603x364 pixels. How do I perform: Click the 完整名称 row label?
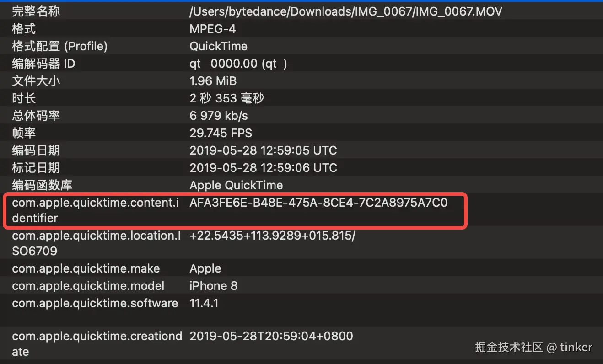(x=36, y=11)
